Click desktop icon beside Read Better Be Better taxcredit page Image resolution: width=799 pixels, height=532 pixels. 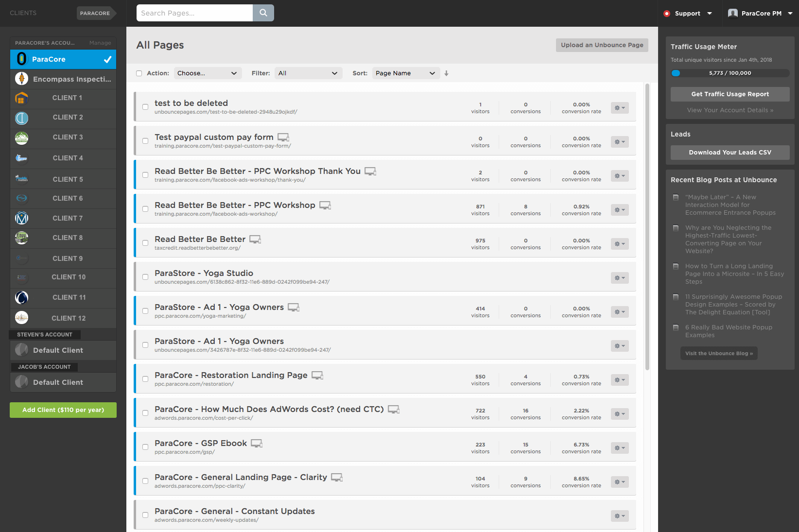click(255, 240)
